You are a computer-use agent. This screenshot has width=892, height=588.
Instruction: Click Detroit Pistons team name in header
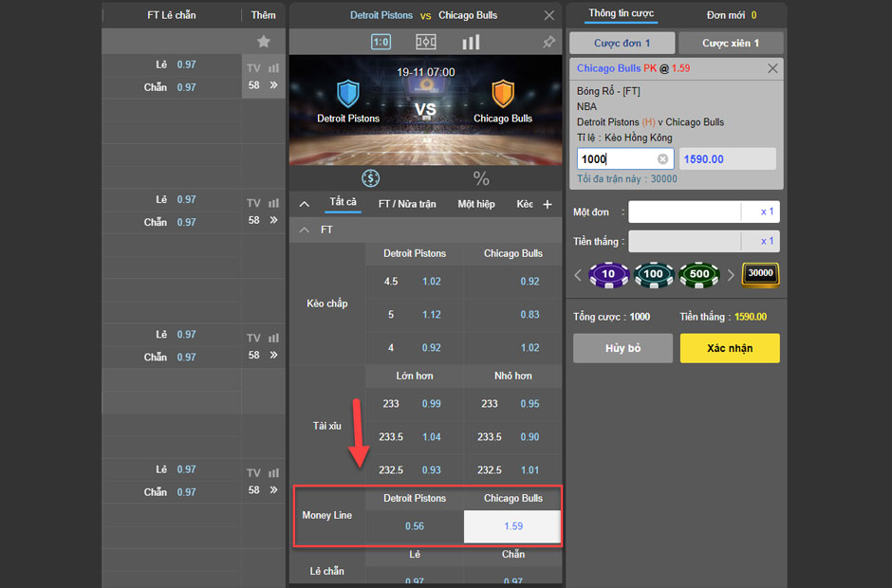(x=381, y=15)
